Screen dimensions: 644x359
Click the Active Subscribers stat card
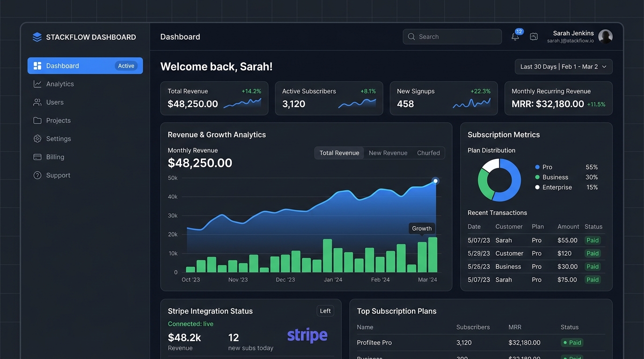(x=329, y=98)
